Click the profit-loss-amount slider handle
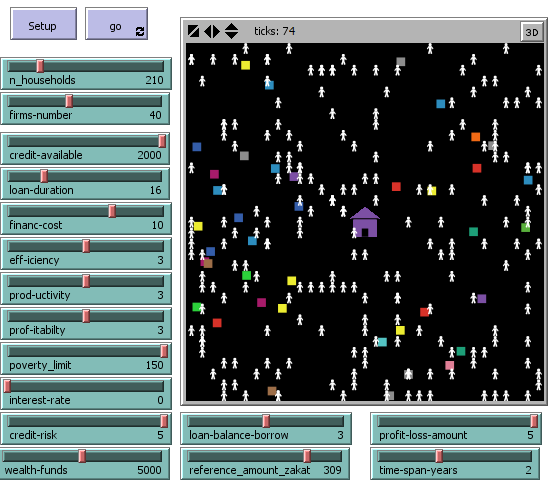Screen dimensions: 557x490 (x=534, y=421)
